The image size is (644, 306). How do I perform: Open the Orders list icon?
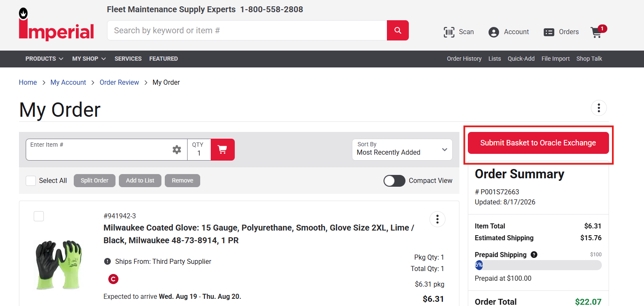[x=549, y=32]
